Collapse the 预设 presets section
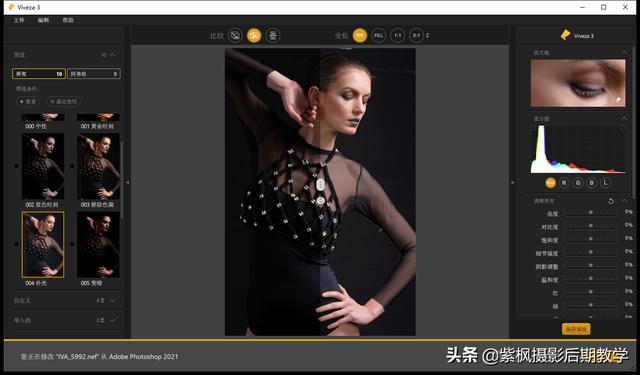 (x=113, y=54)
